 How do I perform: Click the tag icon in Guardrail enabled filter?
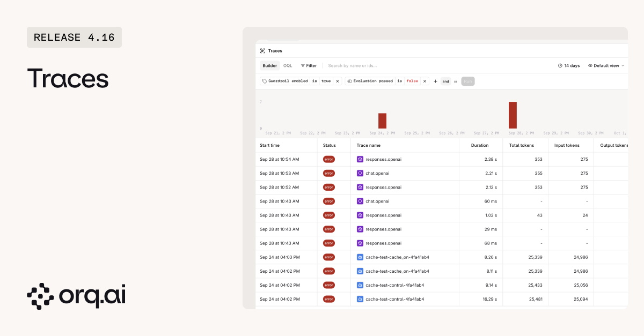tap(265, 81)
